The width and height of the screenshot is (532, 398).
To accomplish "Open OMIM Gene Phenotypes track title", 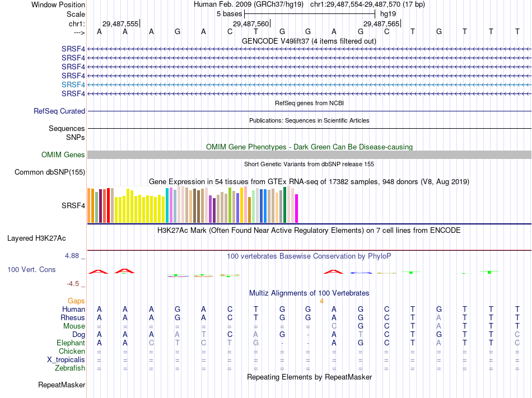I will 309,147.
